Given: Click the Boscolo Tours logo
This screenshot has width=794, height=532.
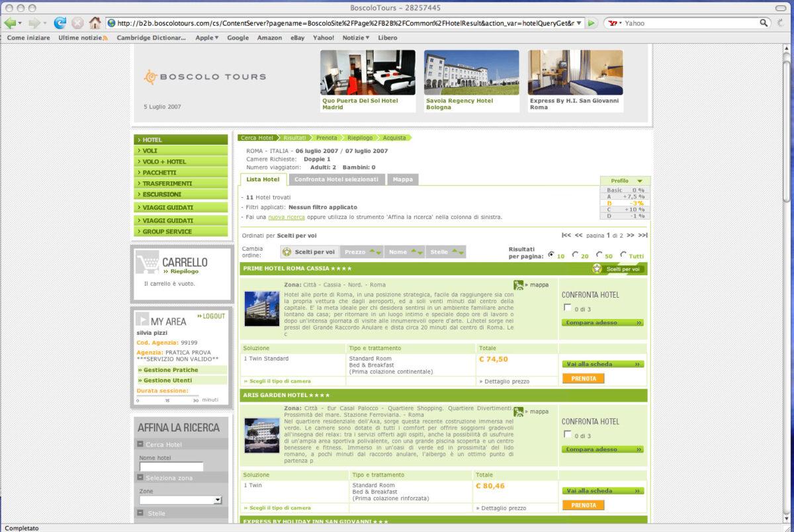Looking at the screenshot, I should (x=205, y=77).
